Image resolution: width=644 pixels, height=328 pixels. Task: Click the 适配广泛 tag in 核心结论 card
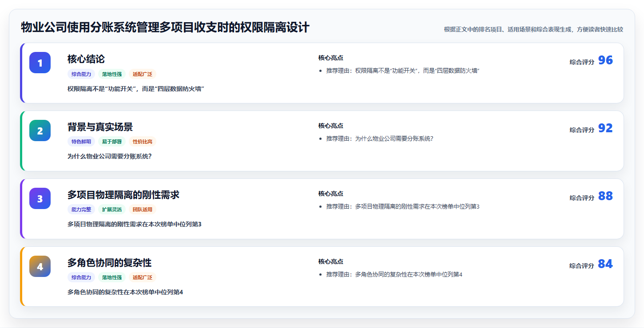point(143,74)
